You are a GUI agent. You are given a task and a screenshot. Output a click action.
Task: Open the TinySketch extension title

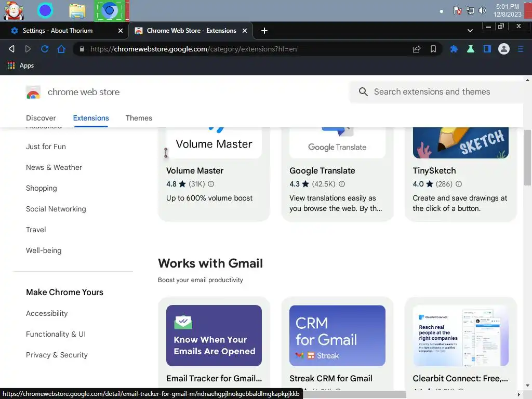[x=434, y=170]
